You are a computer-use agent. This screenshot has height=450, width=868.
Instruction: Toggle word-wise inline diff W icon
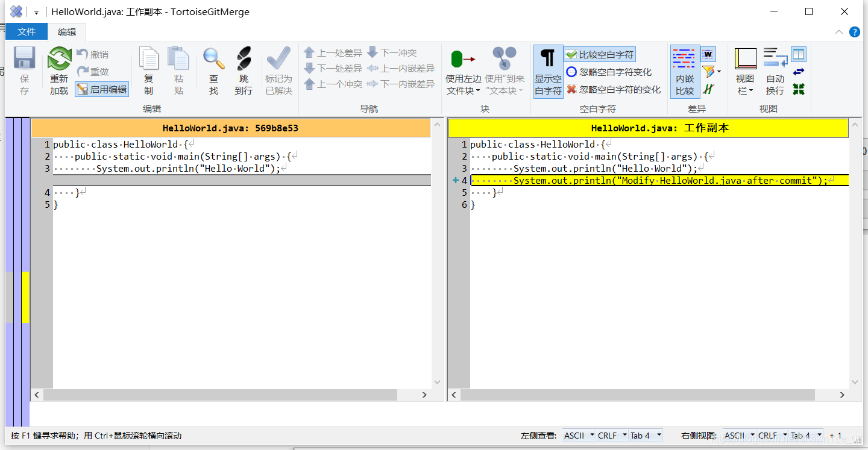pyautogui.click(x=708, y=54)
